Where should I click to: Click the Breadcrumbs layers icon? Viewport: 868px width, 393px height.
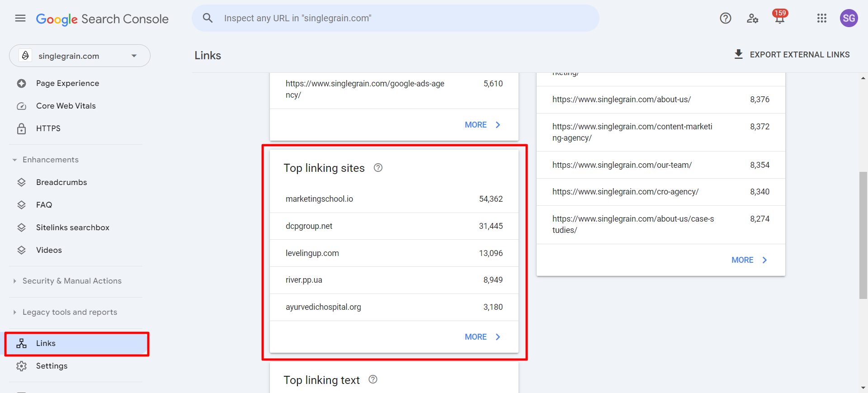click(x=21, y=182)
